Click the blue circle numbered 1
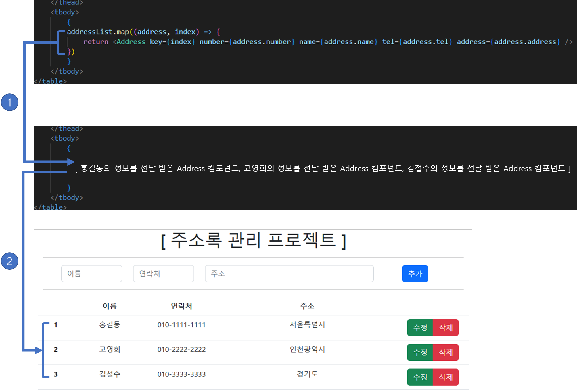The image size is (577, 392). pyautogui.click(x=10, y=102)
